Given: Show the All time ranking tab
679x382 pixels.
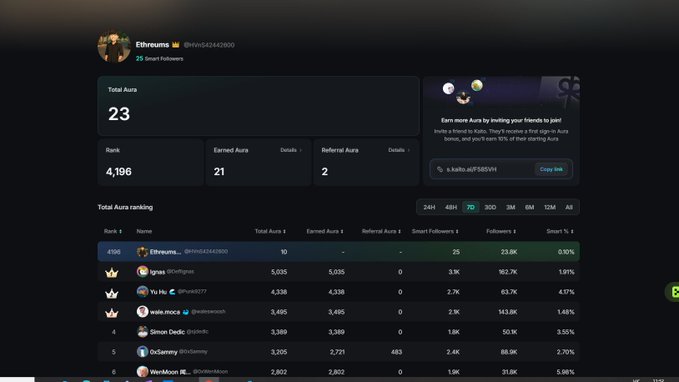Looking at the screenshot, I should click(569, 207).
